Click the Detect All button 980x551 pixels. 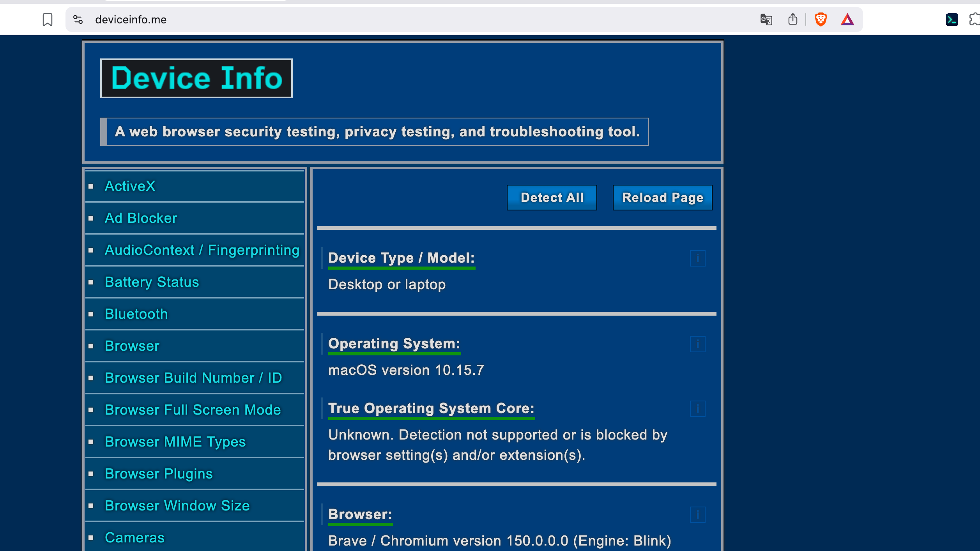point(552,198)
